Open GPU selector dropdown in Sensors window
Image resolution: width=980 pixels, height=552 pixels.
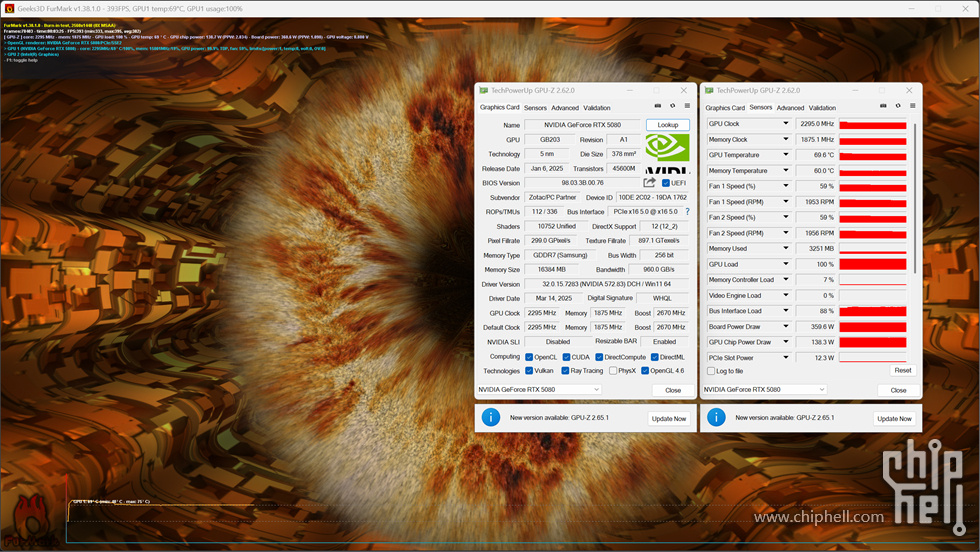click(764, 389)
